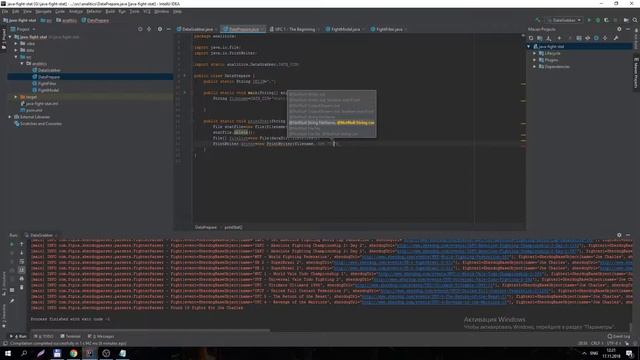Expand Lifecycle node in Maven Projects
The height and width of the screenshot is (360, 640).
click(x=535, y=53)
